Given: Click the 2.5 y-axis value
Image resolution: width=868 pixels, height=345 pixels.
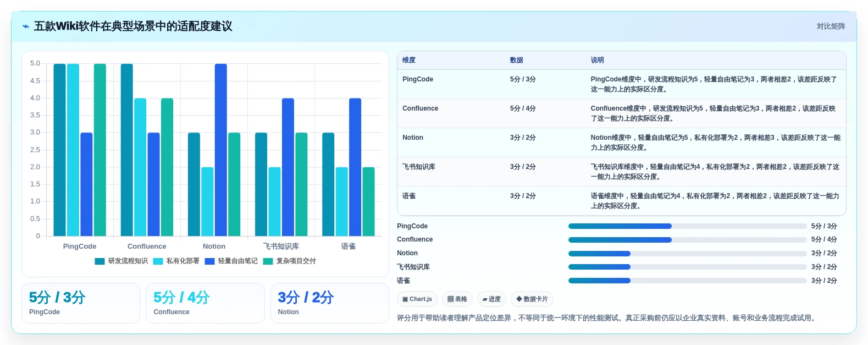Looking at the screenshot, I should (35, 150).
